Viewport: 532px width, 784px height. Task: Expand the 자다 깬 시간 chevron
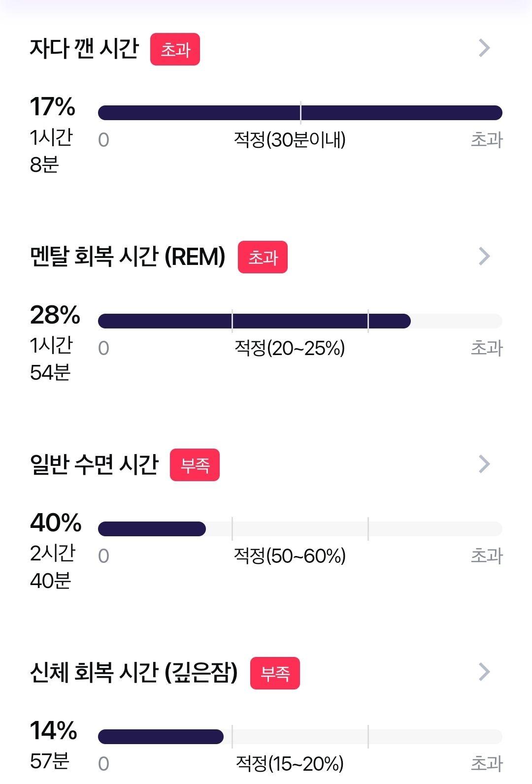[484, 48]
